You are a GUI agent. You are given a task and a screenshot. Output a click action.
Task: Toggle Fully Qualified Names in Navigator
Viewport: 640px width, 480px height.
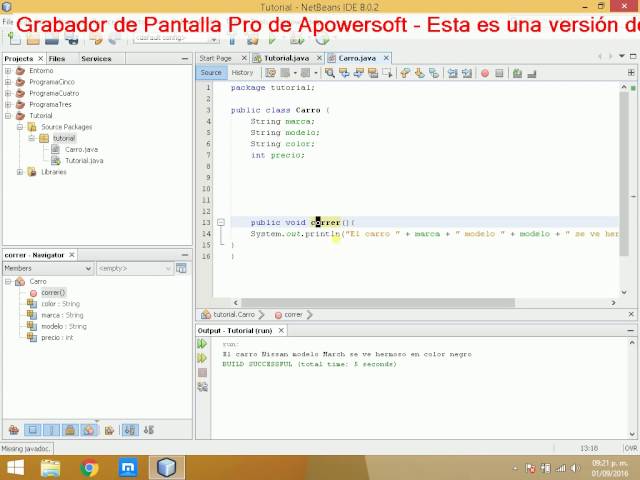(x=109, y=430)
